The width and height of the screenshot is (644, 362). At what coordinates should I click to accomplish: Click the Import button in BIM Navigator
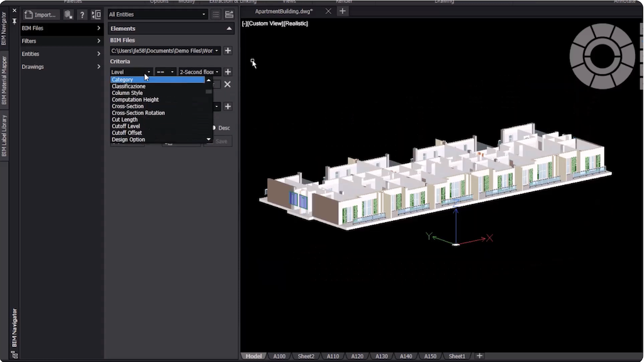point(40,15)
